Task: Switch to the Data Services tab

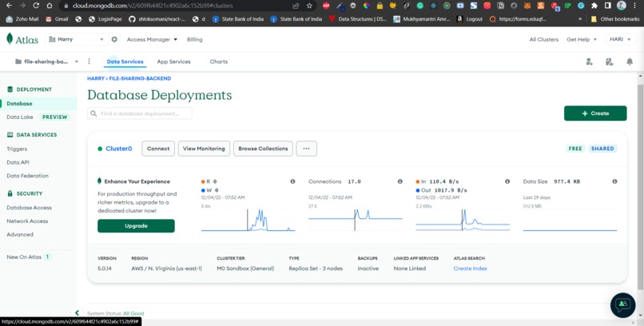Action: point(125,62)
